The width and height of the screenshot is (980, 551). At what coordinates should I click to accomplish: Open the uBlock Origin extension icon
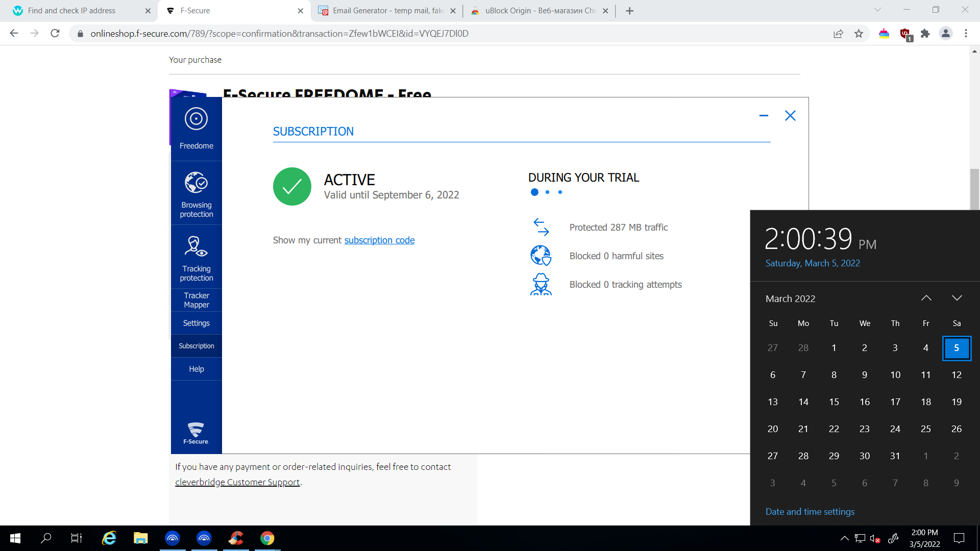tap(905, 34)
